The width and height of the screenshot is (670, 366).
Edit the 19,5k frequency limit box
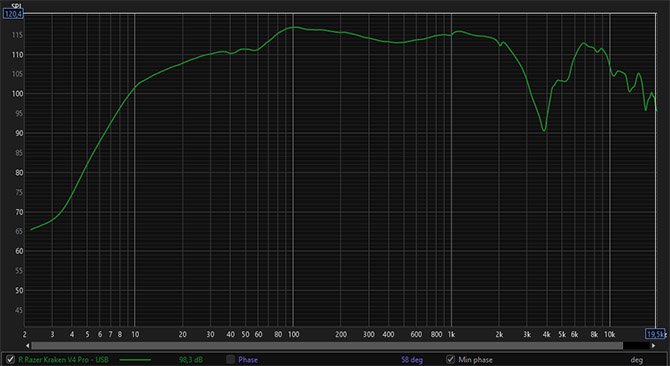click(x=655, y=334)
